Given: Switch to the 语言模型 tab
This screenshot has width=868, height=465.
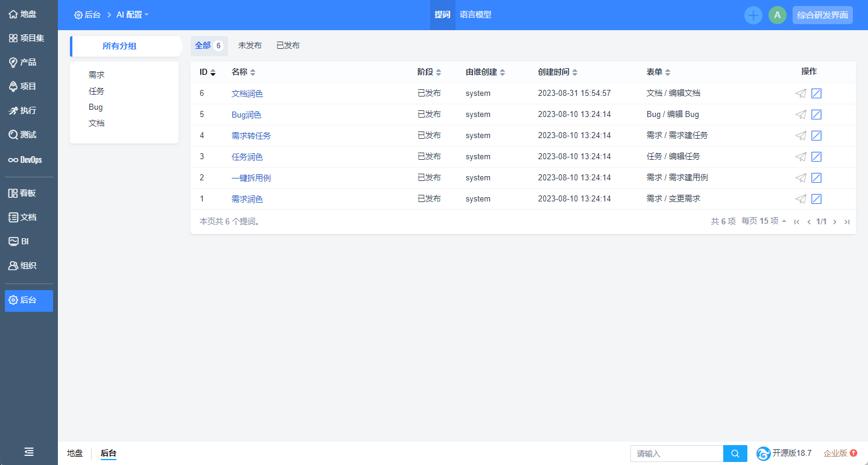Looking at the screenshot, I should coord(475,14).
